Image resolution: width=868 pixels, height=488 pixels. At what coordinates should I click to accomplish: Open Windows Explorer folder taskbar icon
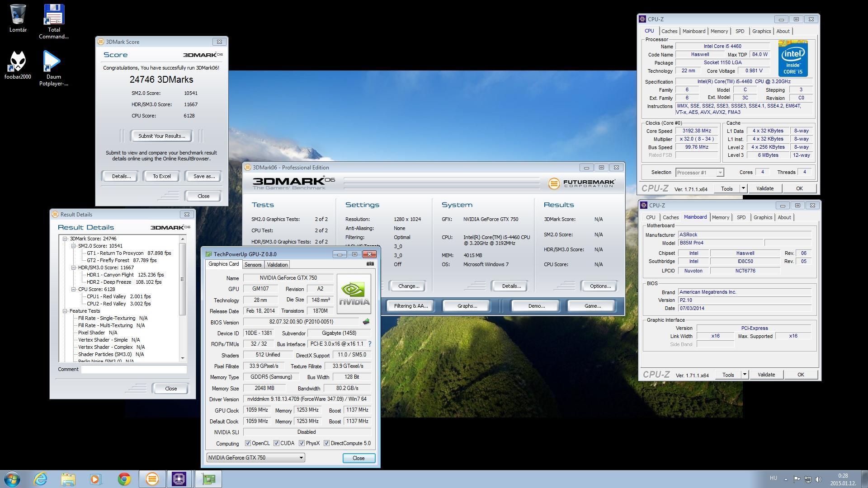[68, 479]
